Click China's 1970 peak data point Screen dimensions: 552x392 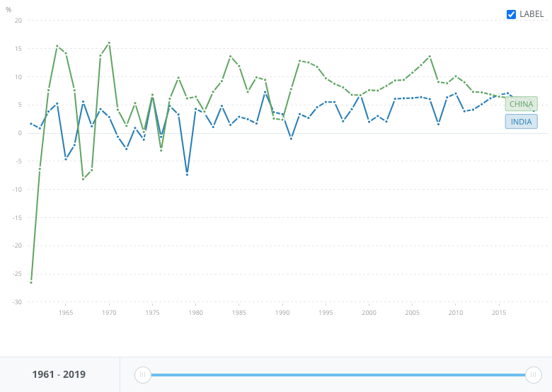click(x=109, y=42)
